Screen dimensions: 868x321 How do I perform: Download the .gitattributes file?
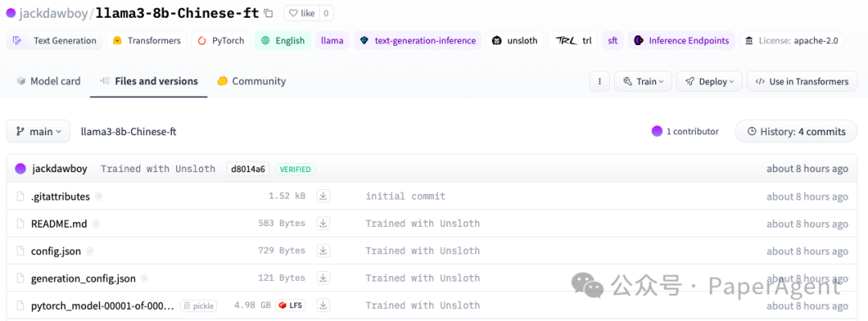(x=323, y=195)
